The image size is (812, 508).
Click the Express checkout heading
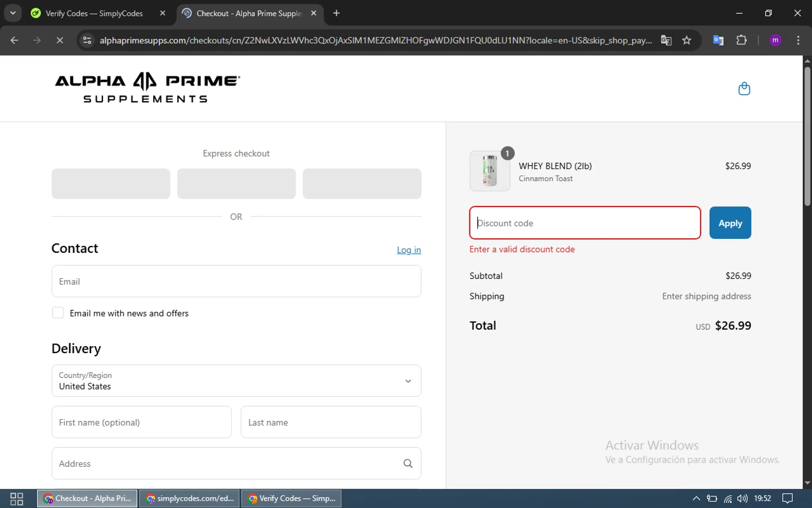pyautogui.click(x=236, y=153)
